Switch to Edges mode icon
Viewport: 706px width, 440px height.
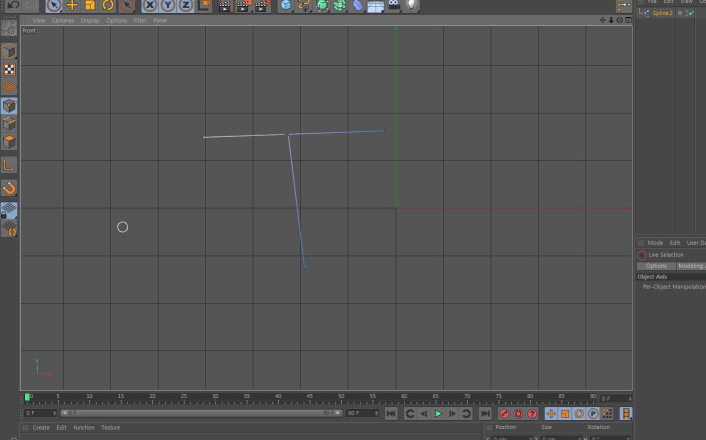pos(9,124)
